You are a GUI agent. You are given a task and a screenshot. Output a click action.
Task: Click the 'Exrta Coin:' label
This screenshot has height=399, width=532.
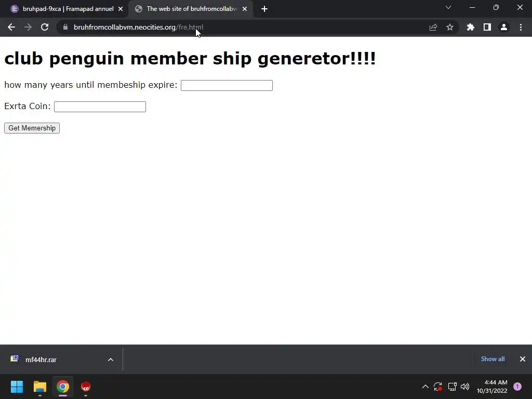pyautogui.click(x=27, y=106)
